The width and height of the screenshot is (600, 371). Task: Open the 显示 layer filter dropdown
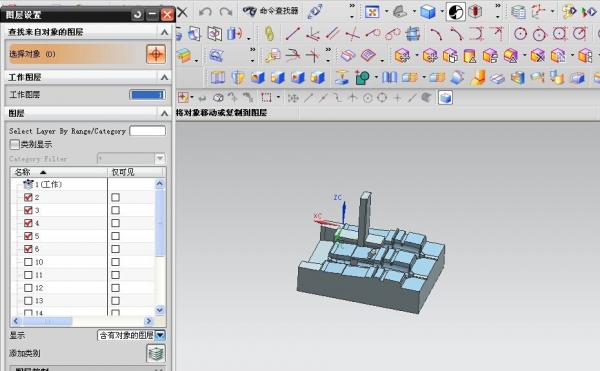pyautogui.click(x=160, y=335)
